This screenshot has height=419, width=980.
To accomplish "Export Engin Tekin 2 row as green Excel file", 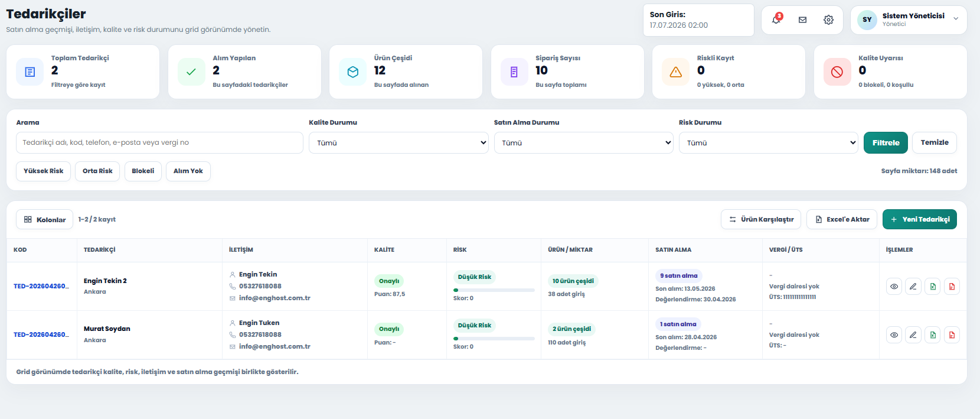I will pos(933,287).
